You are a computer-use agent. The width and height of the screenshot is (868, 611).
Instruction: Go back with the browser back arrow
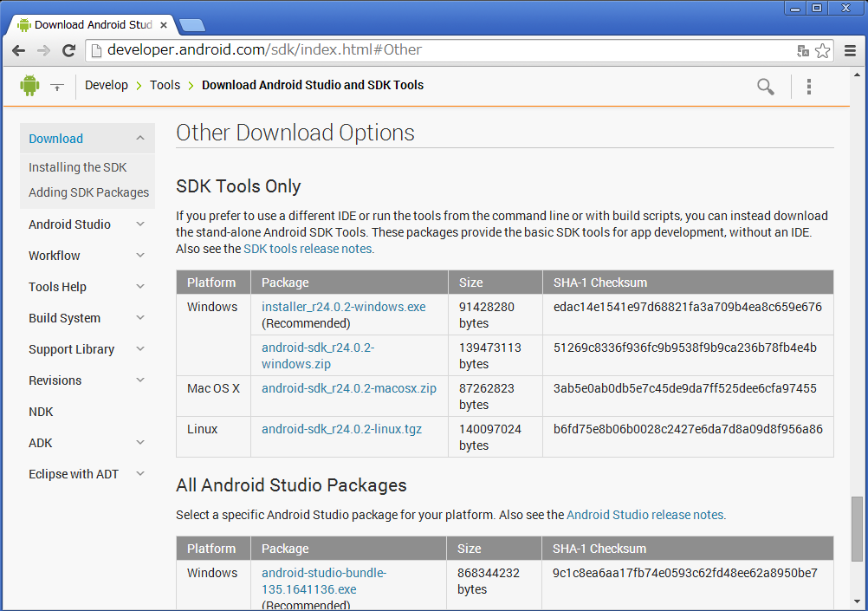click(x=18, y=51)
